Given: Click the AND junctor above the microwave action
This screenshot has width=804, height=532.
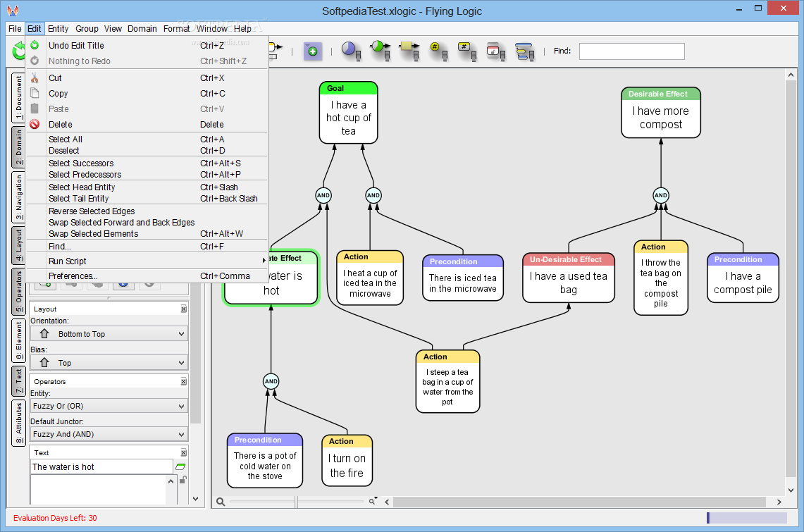Looking at the screenshot, I should coord(373,195).
